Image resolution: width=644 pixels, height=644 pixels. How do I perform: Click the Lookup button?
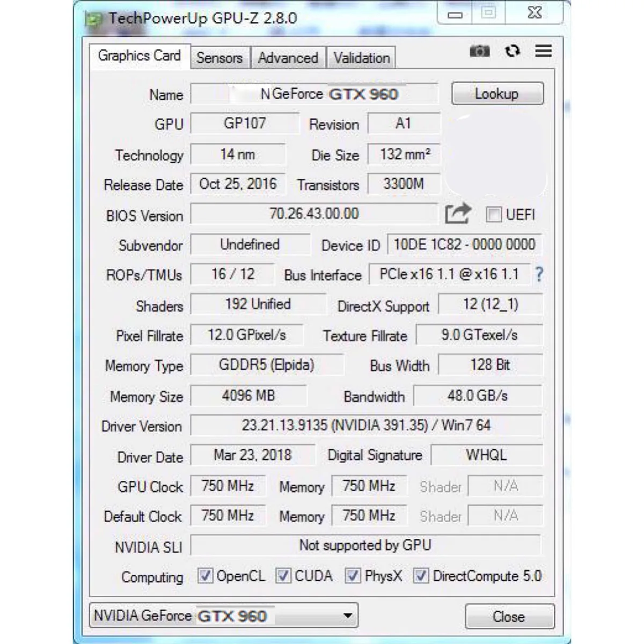(x=497, y=93)
